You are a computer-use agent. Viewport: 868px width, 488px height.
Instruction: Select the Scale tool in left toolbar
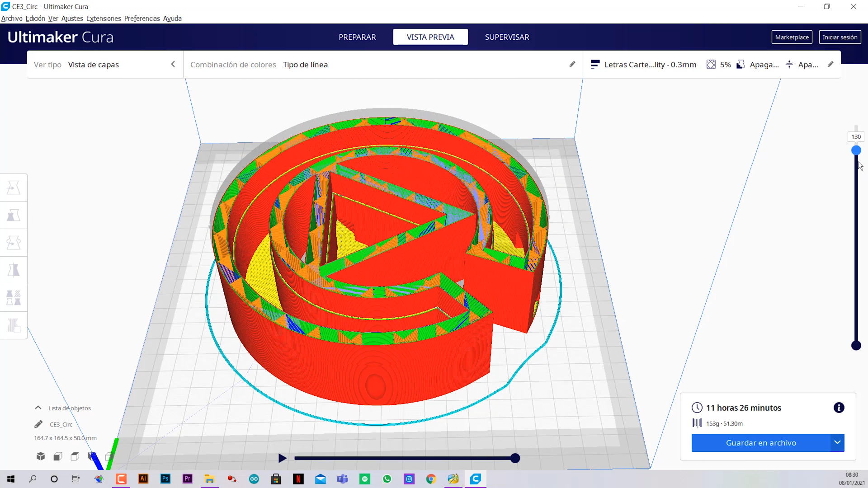coord(14,215)
